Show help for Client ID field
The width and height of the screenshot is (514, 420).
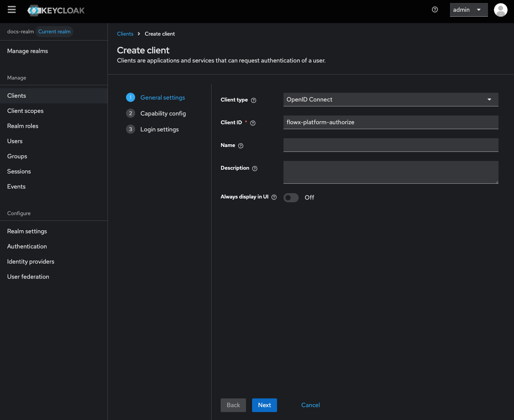tap(253, 123)
